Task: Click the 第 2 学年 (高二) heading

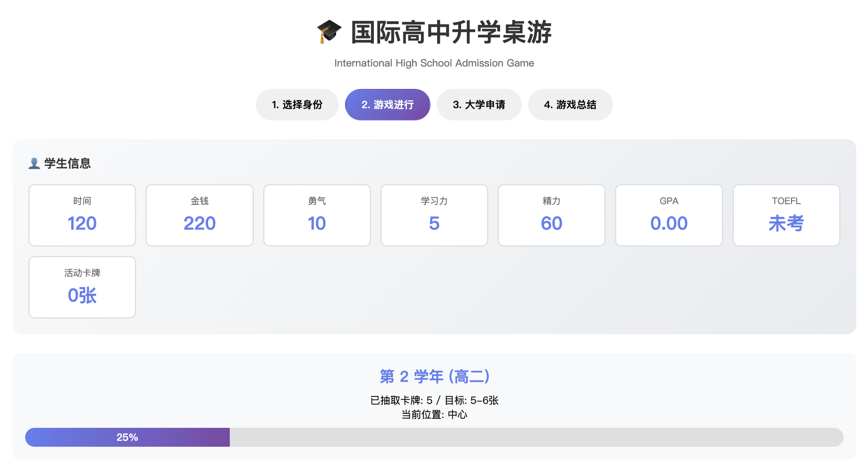Action: pyautogui.click(x=434, y=376)
